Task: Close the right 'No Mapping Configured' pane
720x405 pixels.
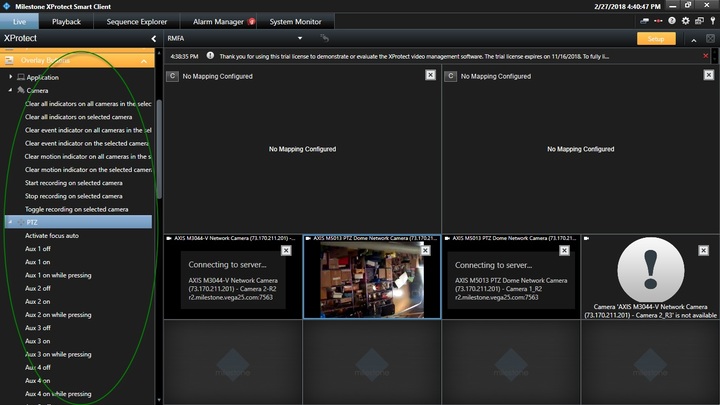Action: point(708,75)
